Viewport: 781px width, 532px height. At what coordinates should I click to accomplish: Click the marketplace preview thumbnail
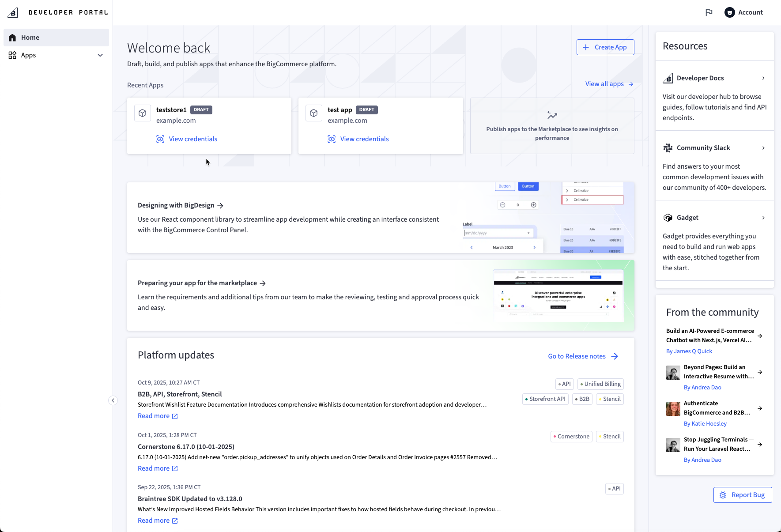click(x=558, y=295)
